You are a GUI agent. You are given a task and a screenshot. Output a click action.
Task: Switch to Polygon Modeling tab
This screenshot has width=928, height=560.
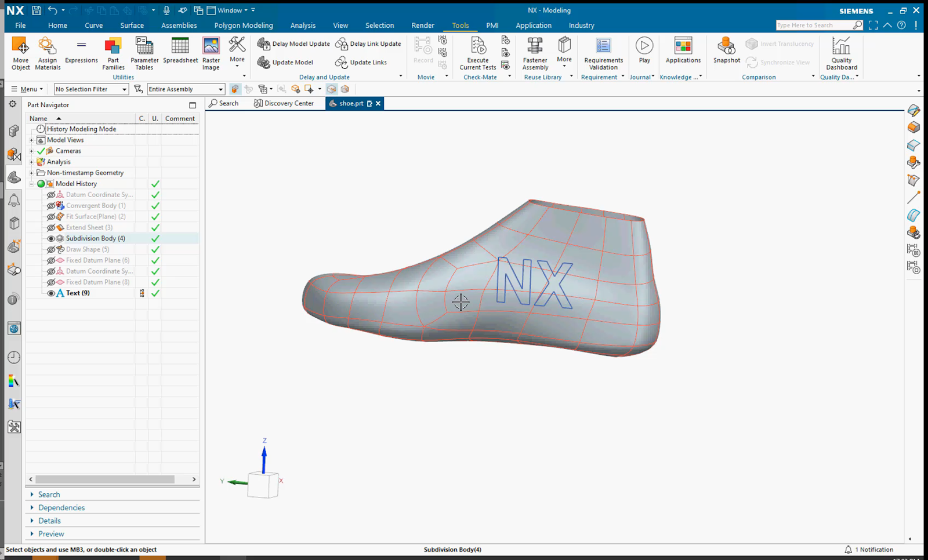coord(244,26)
